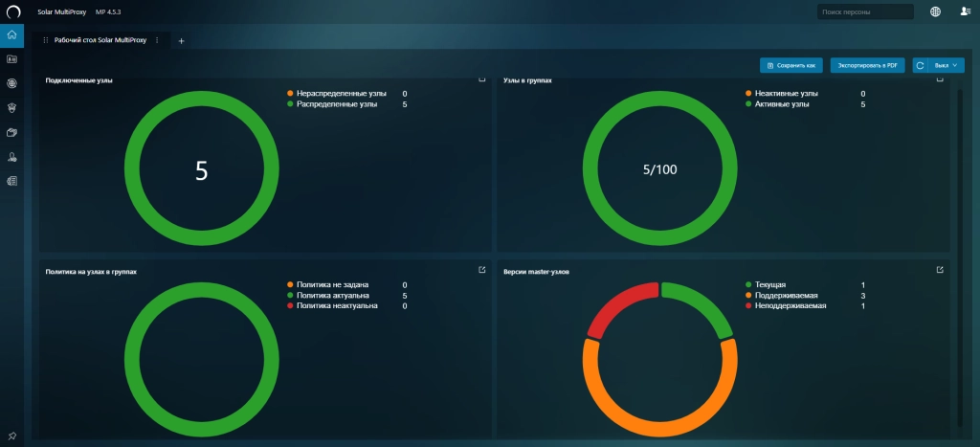Toggle 'Неподдерживаемая' red legend item
This screenshot has height=447, width=980.
coord(786,305)
